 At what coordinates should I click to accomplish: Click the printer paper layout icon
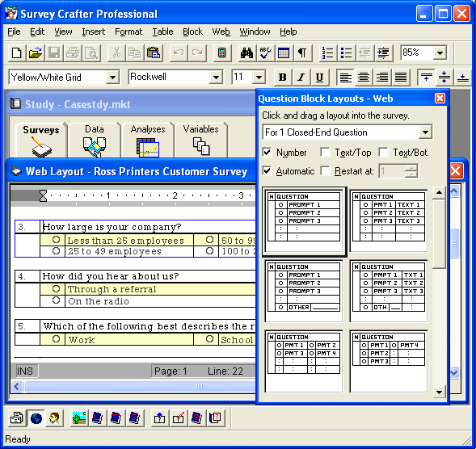pyautogui.click(x=17, y=418)
